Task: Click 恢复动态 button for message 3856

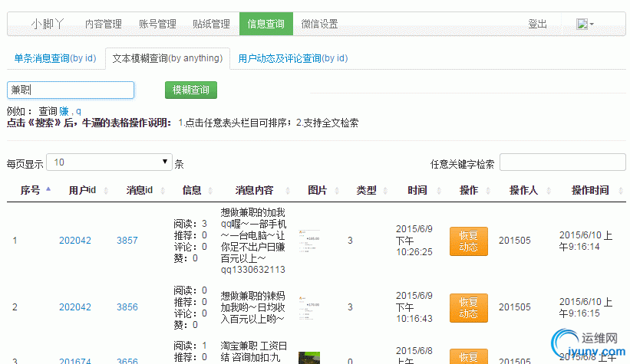Action: (x=469, y=308)
